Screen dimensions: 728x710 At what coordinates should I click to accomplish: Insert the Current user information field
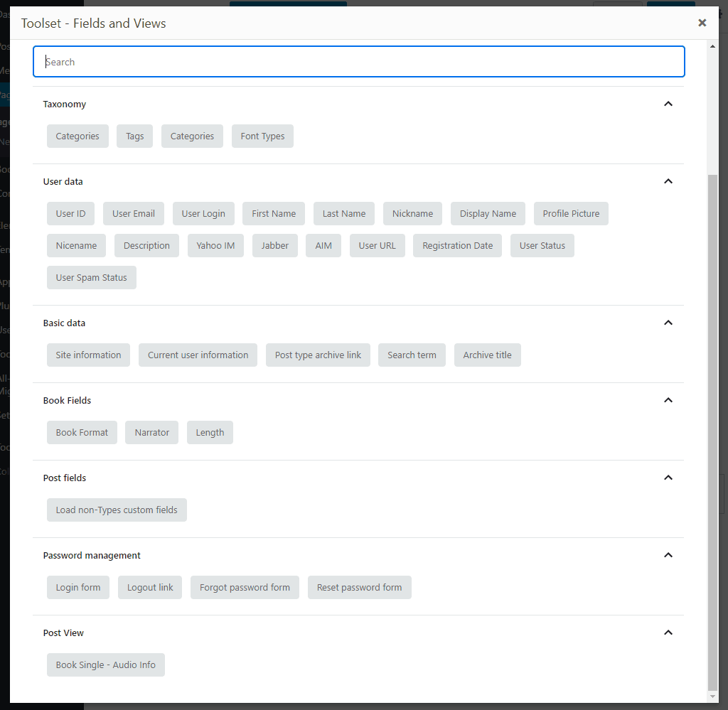pyautogui.click(x=198, y=355)
